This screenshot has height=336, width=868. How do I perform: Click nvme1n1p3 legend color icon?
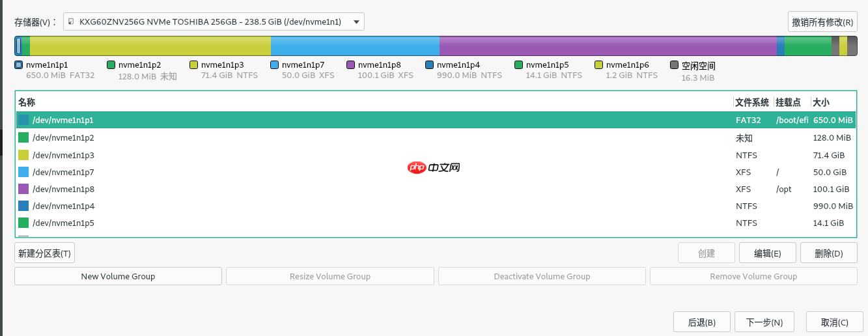[x=193, y=65]
